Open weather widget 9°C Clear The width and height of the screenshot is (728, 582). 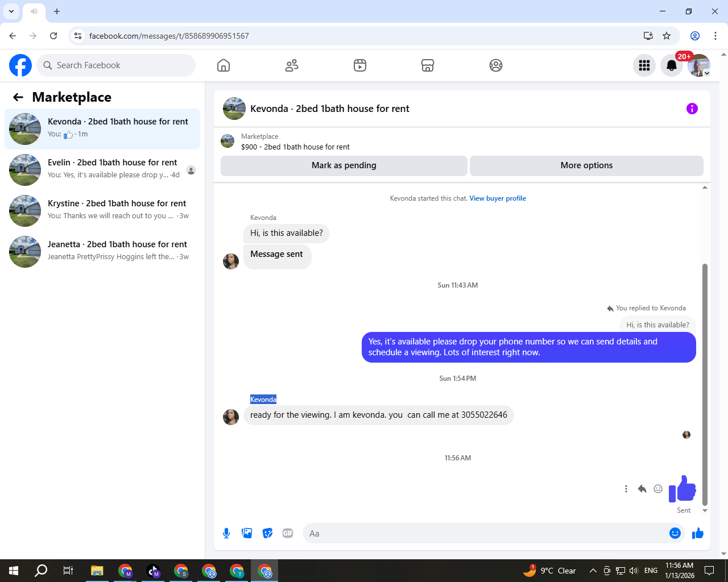pyautogui.click(x=549, y=571)
